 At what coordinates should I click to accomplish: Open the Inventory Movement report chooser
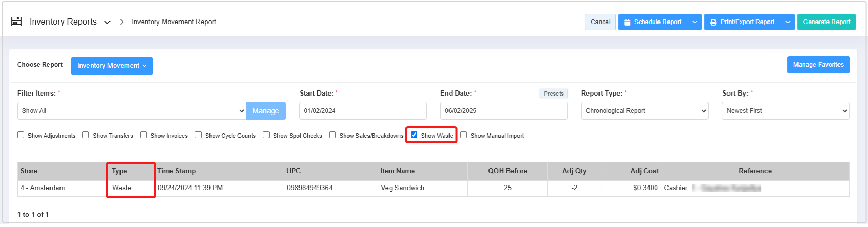[x=112, y=66]
